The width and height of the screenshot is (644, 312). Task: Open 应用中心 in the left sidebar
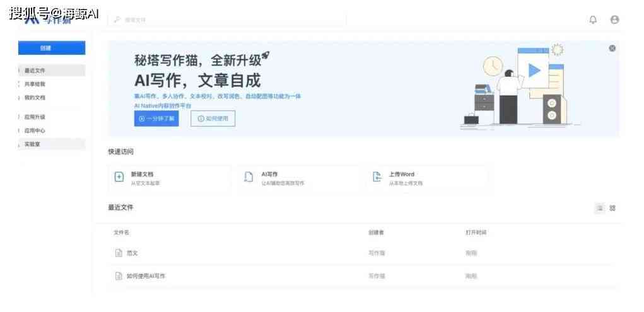52,130
